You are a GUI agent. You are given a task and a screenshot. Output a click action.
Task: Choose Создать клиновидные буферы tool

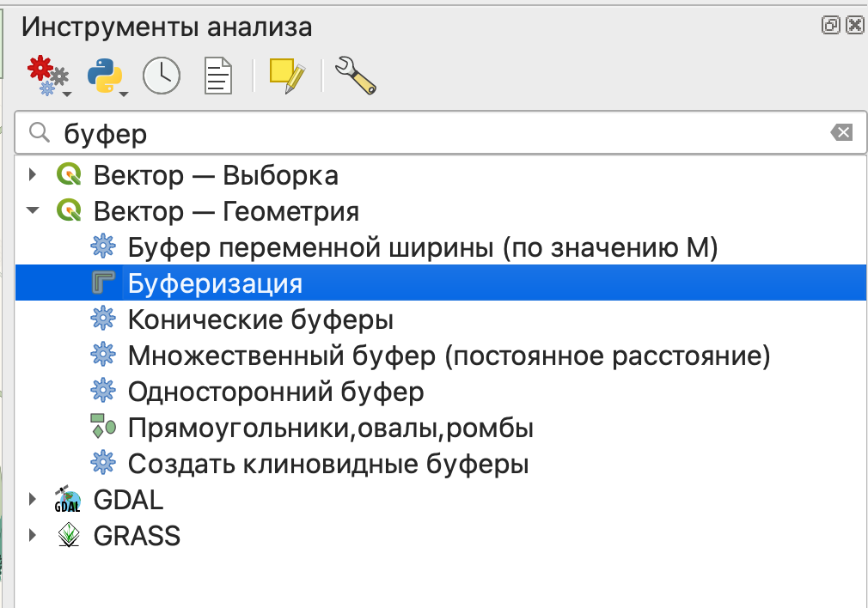pos(327,464)
